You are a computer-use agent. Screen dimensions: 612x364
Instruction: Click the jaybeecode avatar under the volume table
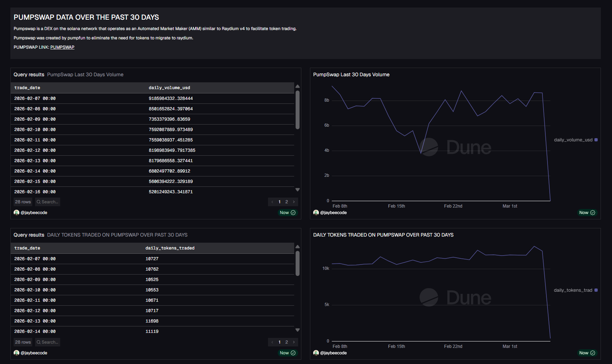coord(16,213)
